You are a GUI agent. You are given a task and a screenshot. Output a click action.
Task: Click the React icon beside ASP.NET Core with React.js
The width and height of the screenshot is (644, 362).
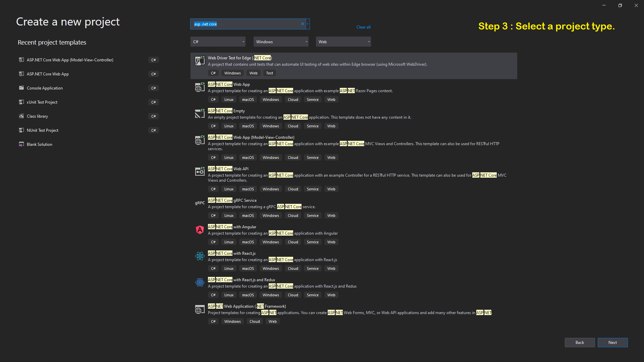(x=200, y=256)
